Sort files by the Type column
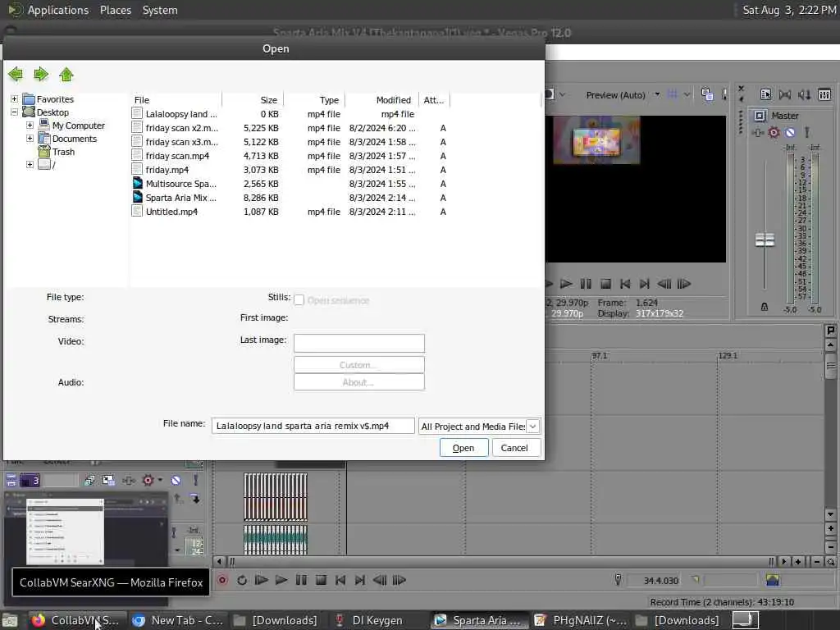This screenshot has width=840, height=630. tap(314, 100)
